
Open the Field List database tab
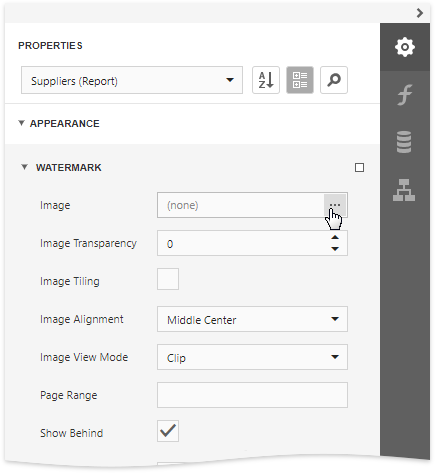[x=404, y=142]
